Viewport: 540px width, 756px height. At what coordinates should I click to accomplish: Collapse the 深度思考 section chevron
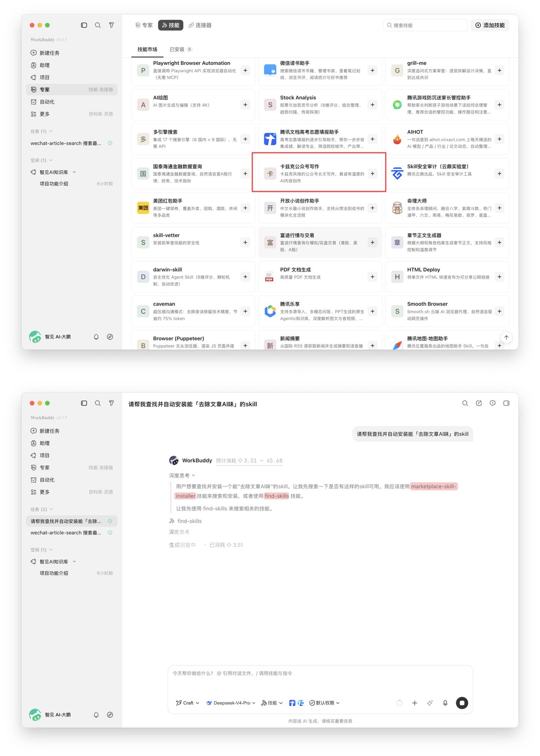tap(194, 475)
